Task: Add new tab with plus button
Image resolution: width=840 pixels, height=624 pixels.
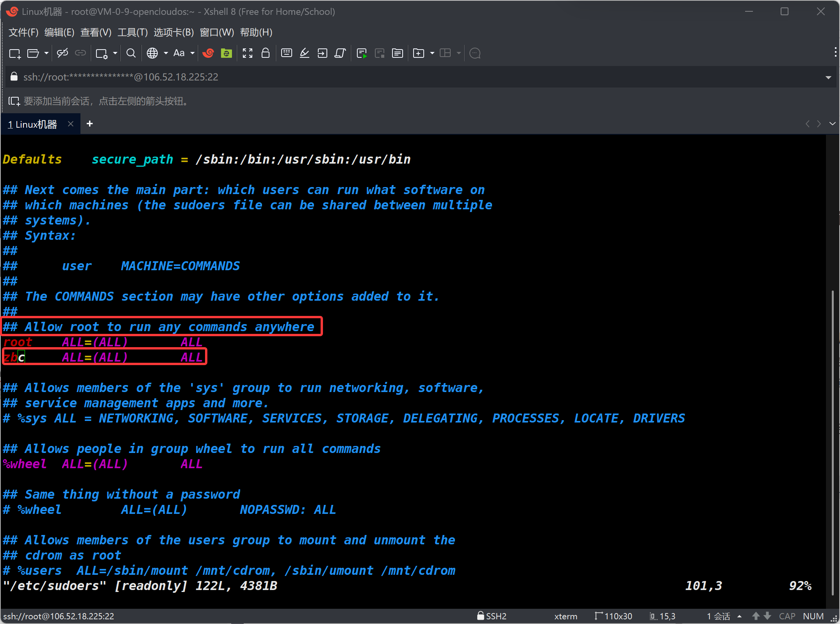Action: tap(89, 124)
